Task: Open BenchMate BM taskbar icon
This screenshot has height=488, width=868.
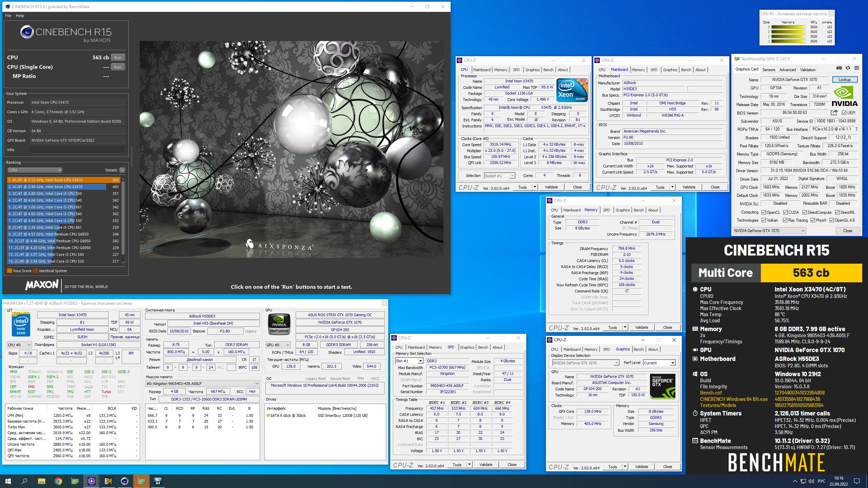Action: click(108, 481)
